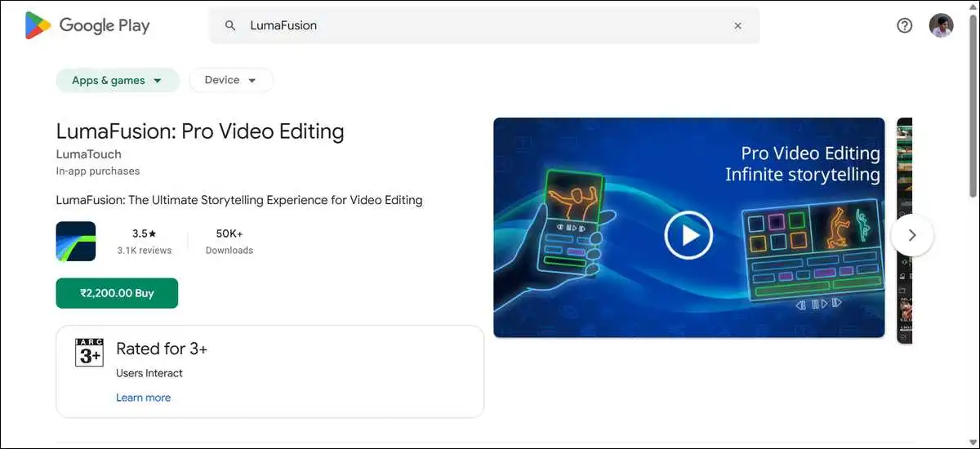The height and width of the screenshot is (449, 980).
Task: Click the Users Interact text
Action: (x=149, y=373)
